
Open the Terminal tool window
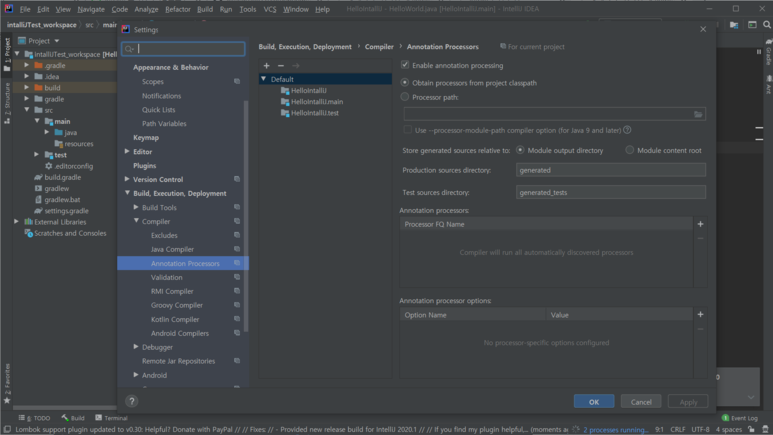coord(111,418)
